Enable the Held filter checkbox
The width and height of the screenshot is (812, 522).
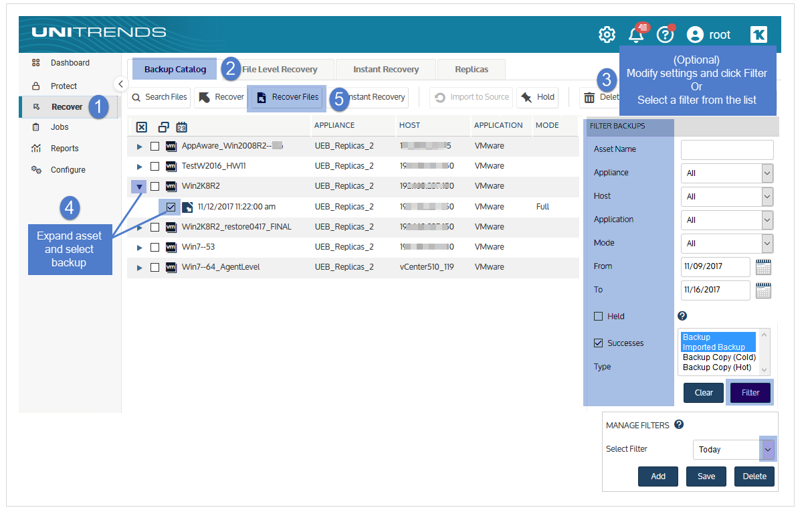[x=599, y=316]
